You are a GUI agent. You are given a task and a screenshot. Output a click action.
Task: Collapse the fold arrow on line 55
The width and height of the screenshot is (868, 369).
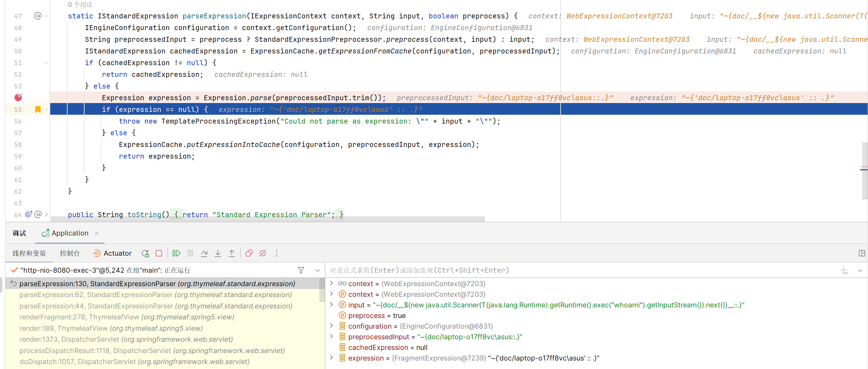[46, 109]
